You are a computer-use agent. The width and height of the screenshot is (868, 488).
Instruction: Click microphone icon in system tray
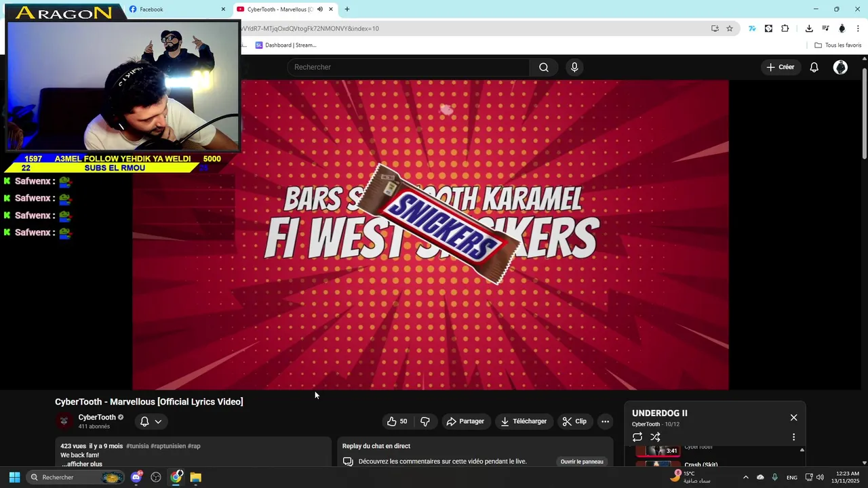click(774, 477)
